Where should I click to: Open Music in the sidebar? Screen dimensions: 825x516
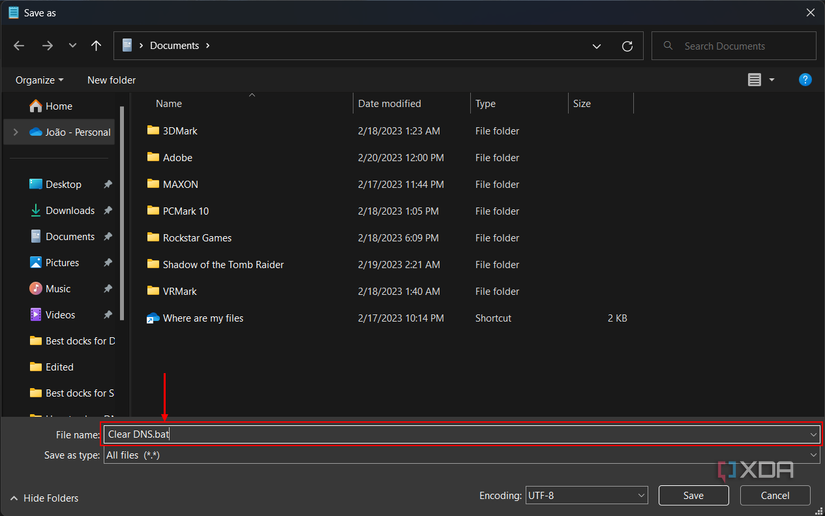click(50, 289)
